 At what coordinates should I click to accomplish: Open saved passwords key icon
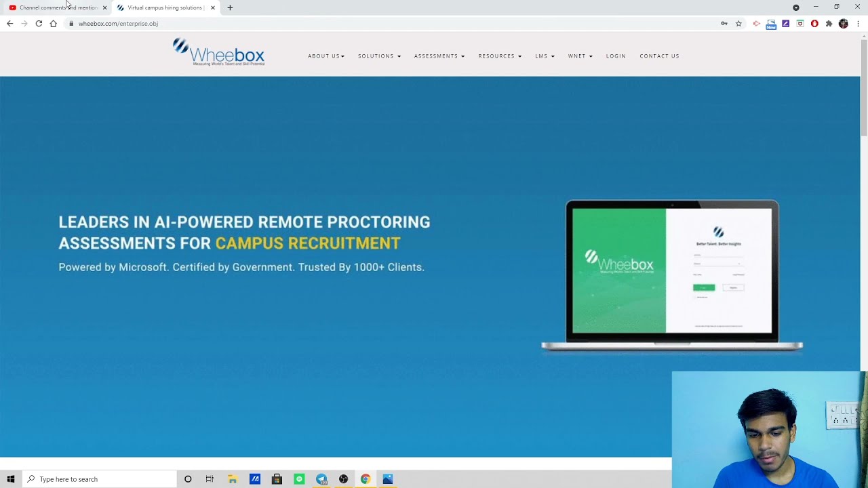[x=724, y=24]
